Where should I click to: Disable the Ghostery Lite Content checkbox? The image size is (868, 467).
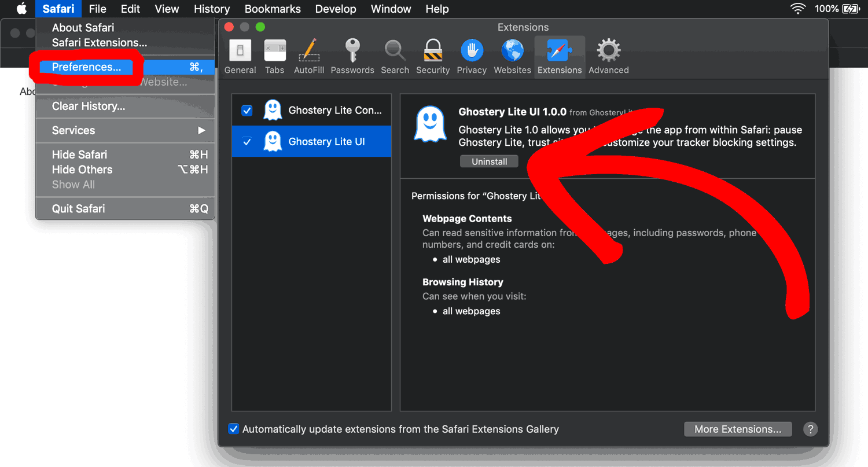coord(247,111)
